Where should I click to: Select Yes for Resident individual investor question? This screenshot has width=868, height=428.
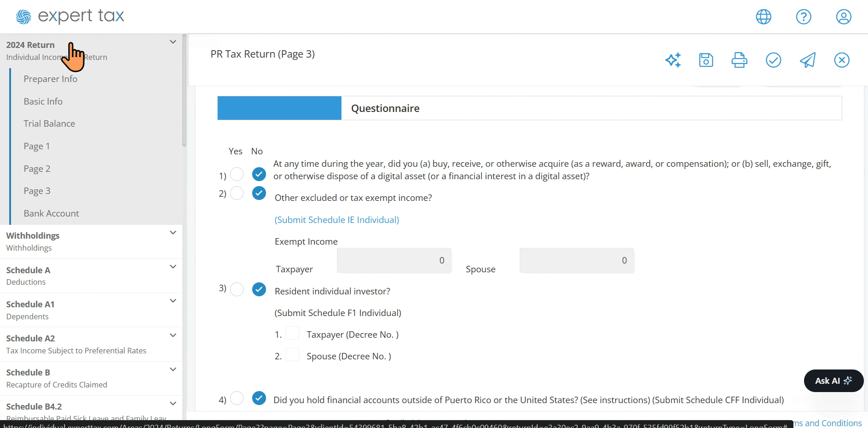click(237, 289)
